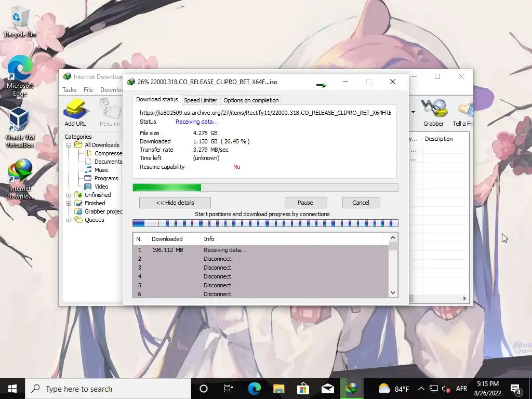Open the Internet Download Manager desktop shortcut
This screenshot has height=399, width=532.
pyautogui.click(x=20, y=179)
